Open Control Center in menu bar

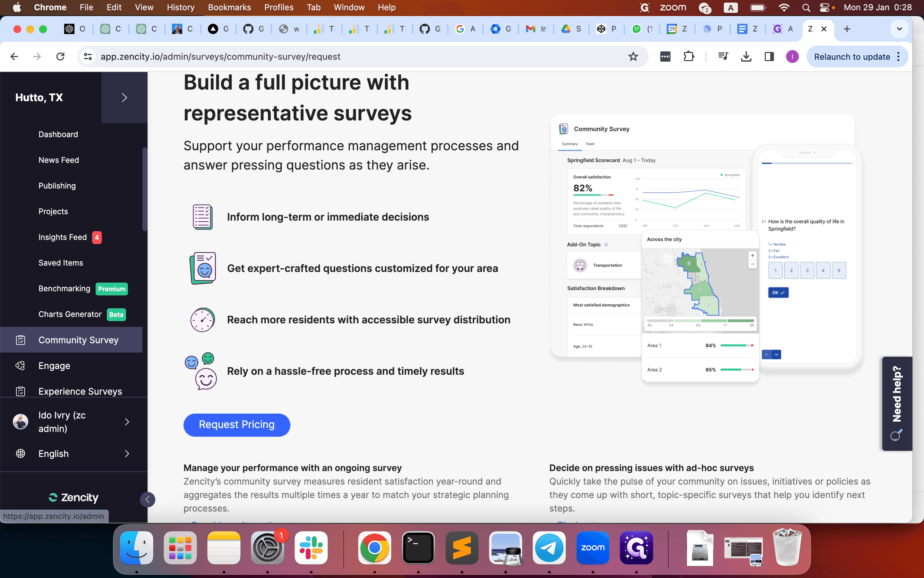tap(824, 8)
